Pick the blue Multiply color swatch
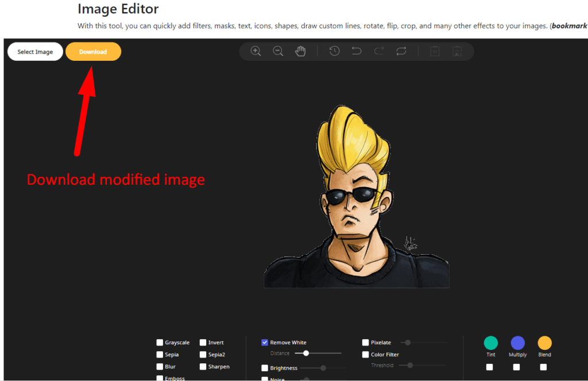Viewport: 588px width, 381px height. 518,343
